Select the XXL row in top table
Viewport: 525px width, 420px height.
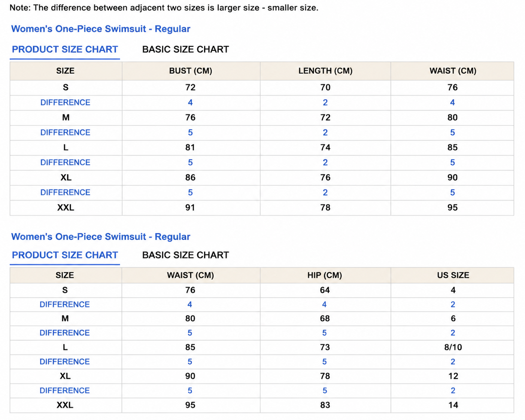pyautogui.click(x=262, y=208)
